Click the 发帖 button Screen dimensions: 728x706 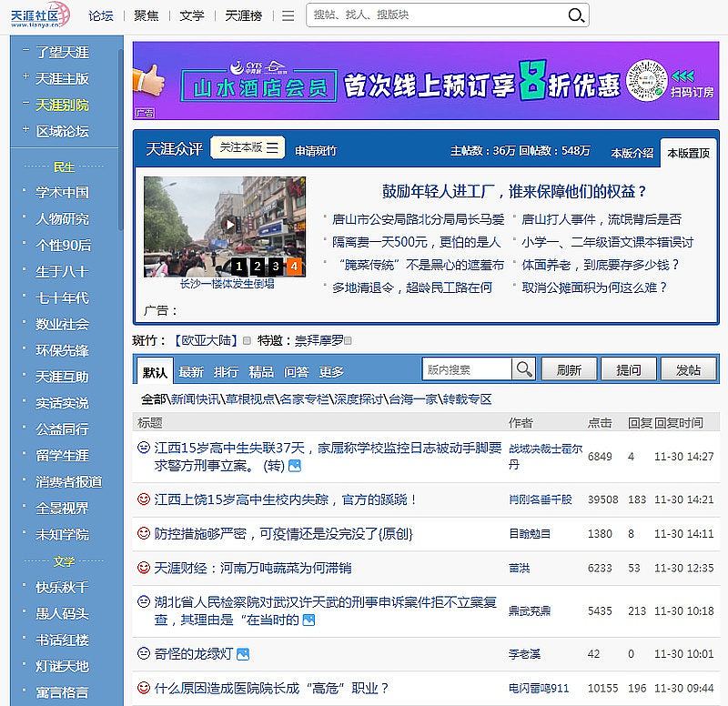pyautogui.click(x=688, y=369)
